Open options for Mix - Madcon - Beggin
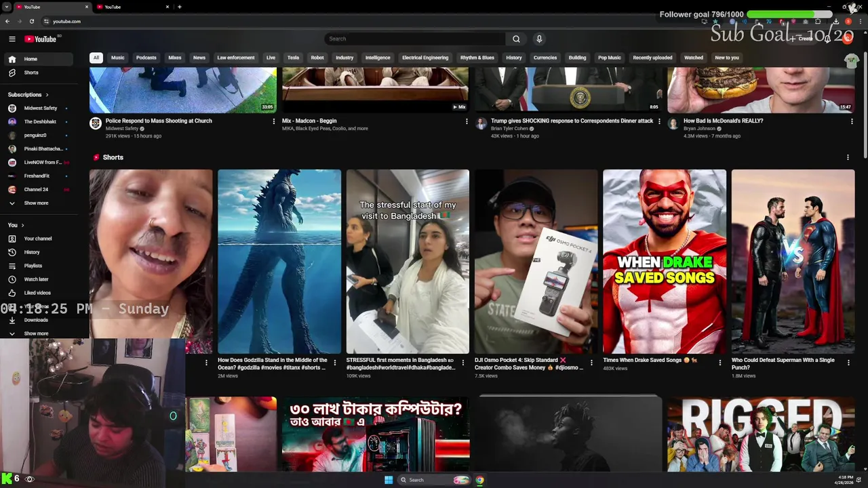This screenshot has width=868, height=488. point(467,121)
